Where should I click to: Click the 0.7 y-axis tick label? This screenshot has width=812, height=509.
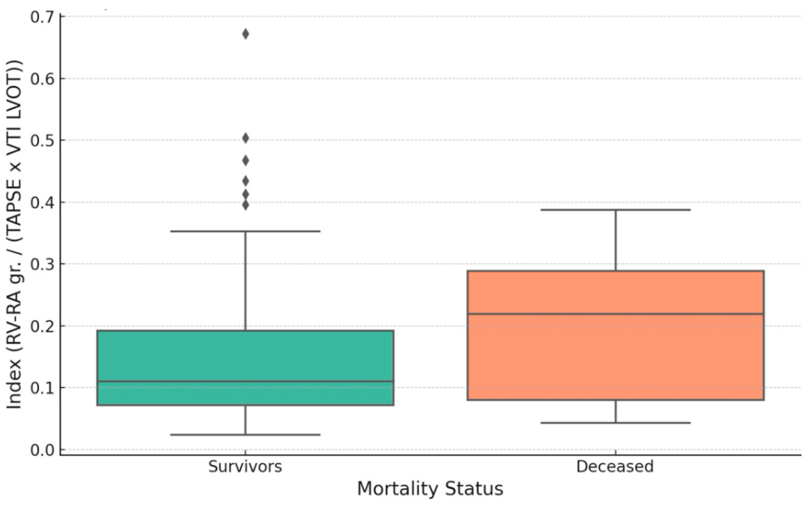(43, 17)
